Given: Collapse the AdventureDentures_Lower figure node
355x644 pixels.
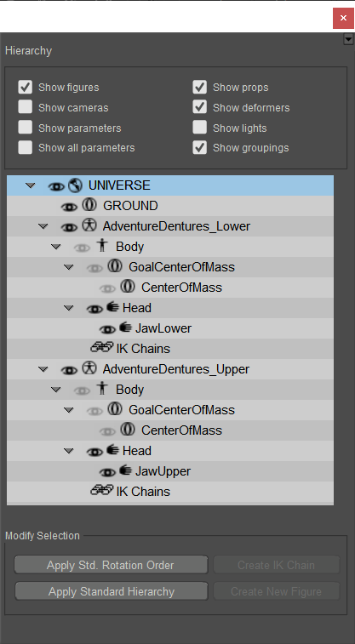Looking at the screenshot, I should click(x=43, y=226).
